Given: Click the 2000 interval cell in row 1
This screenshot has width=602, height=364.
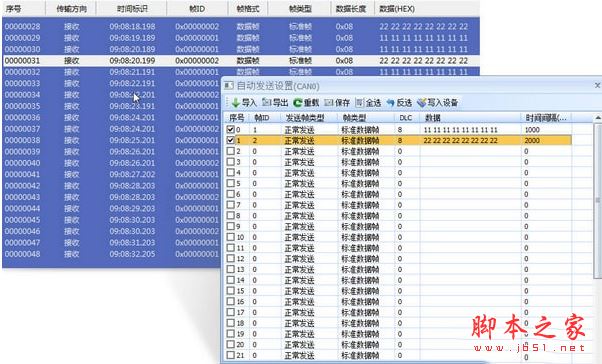Looking at the screenshot, I should point(546,141).
